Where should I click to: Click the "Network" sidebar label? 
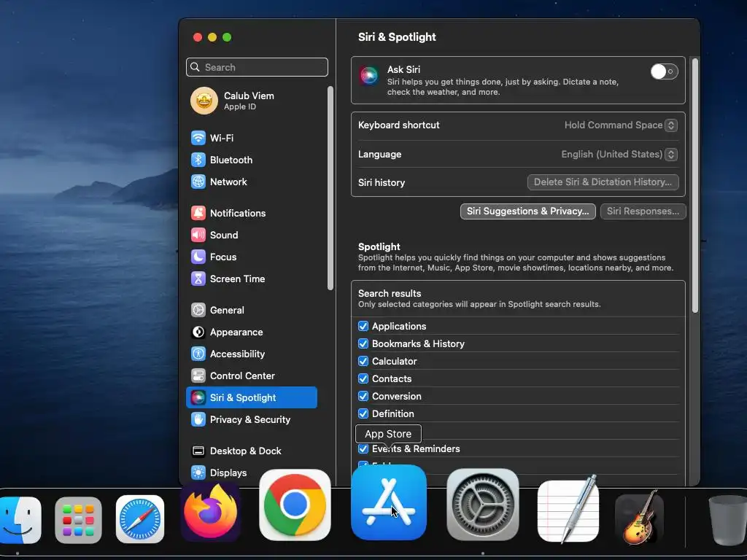pyautogui.click(x=228, y=182)
